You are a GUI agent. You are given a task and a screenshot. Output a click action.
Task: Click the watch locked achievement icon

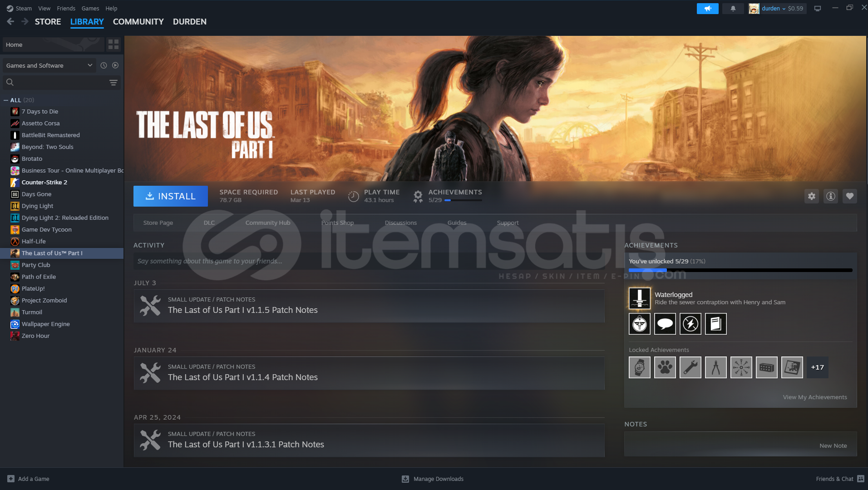tap(640, 367)
